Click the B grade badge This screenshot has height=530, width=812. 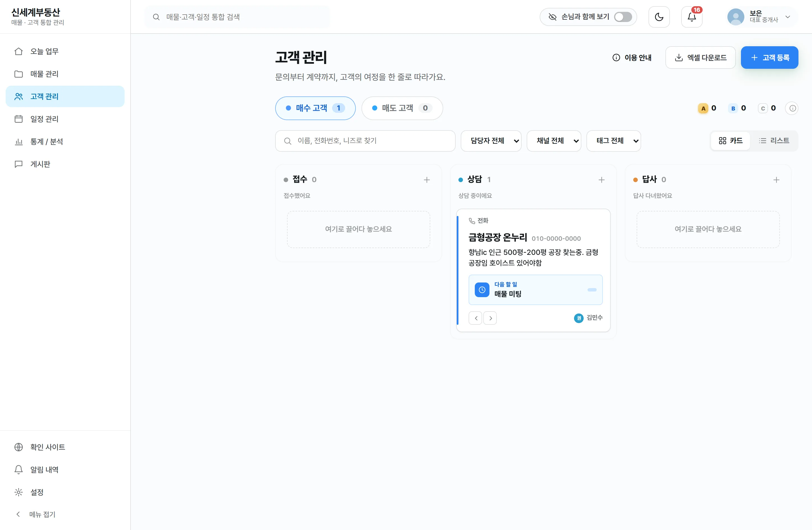733,109
